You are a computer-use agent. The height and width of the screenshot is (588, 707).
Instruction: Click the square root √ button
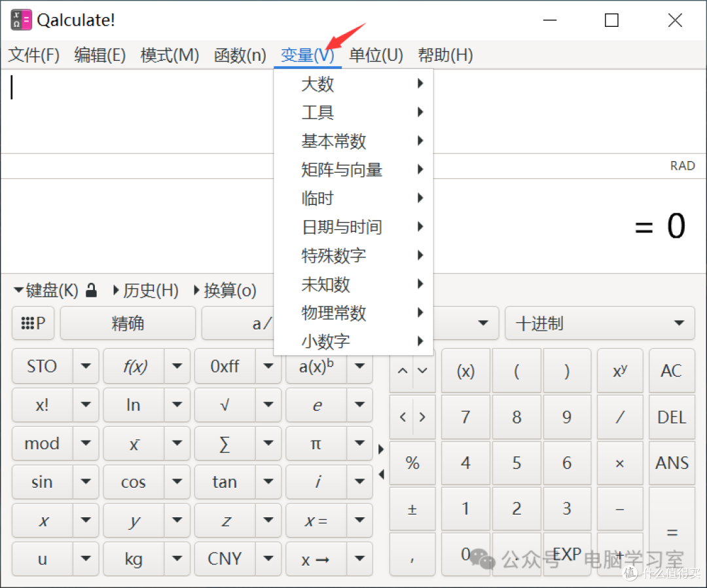click(225, 405)
